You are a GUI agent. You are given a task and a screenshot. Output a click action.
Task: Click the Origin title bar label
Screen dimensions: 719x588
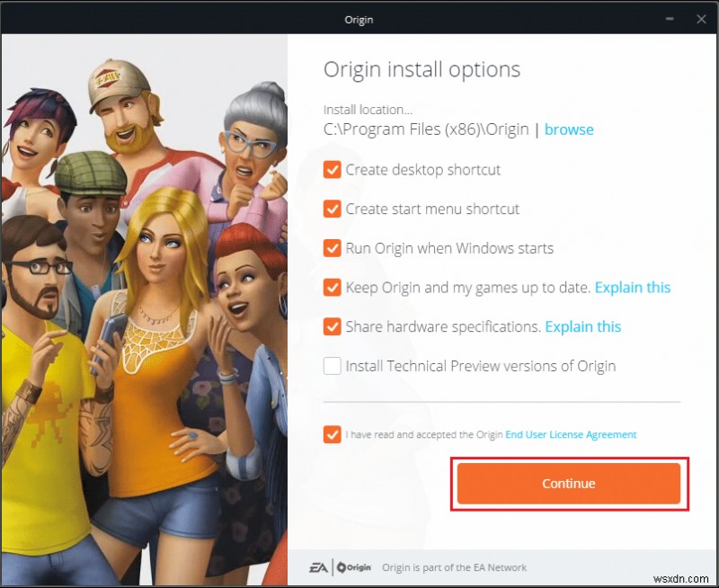[359, 18]
